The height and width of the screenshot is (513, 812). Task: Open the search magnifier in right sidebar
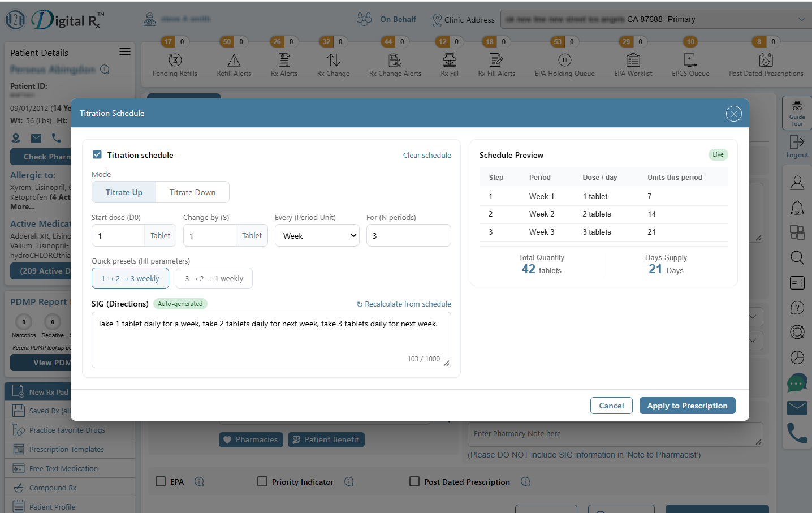(x=797, y=258)
